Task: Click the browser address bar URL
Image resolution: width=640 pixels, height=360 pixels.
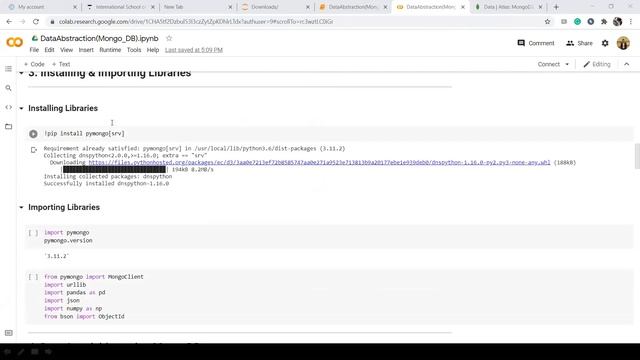Action: (x=196, y=22)
